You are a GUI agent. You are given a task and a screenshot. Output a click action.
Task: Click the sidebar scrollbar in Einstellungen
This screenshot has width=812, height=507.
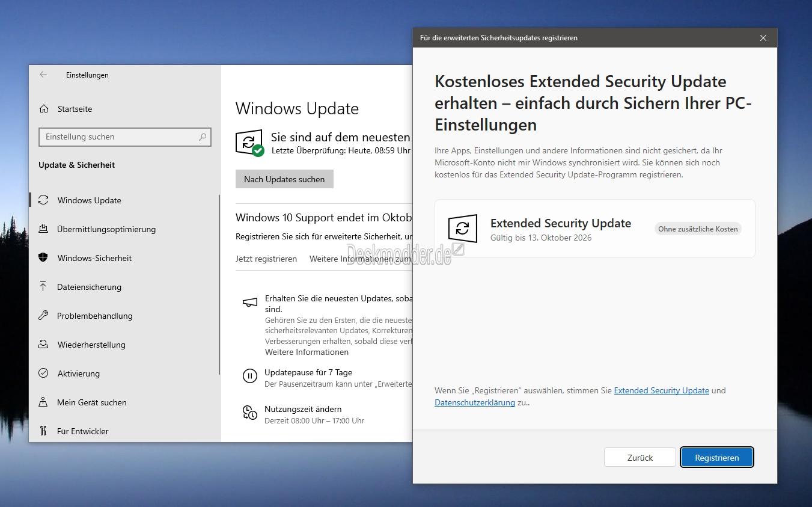[219, 284]
